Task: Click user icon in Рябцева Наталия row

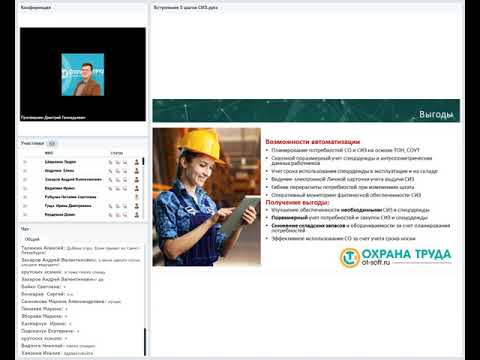Action: click(136, 197)
